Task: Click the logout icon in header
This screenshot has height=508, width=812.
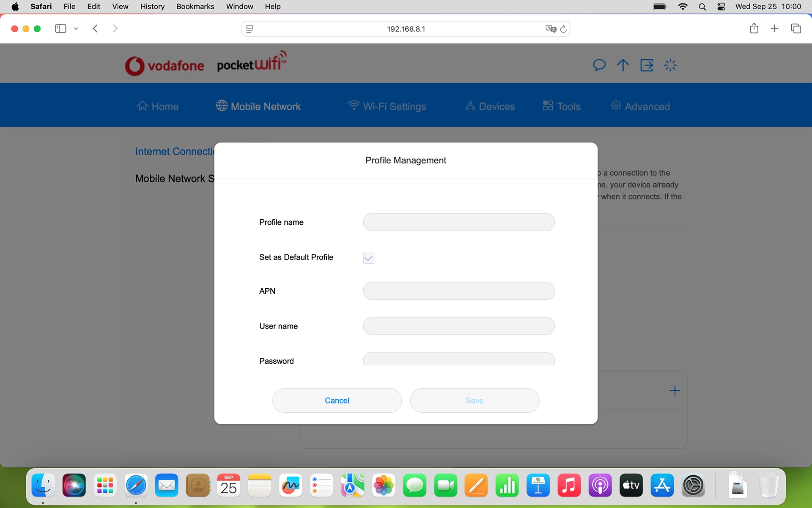Action: pos(647,65)
